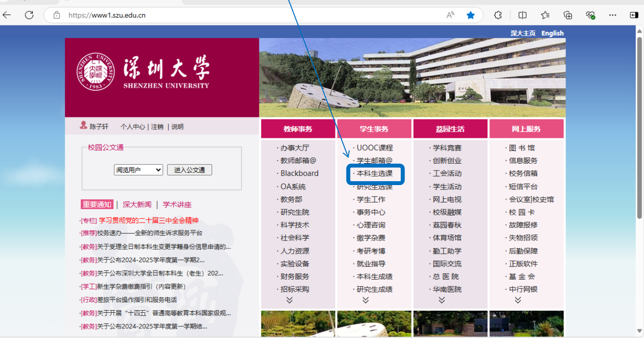Open browser essentials heart icon
Image resolution: width=644 pixels, height=338 pixels.
pos(591,15)
